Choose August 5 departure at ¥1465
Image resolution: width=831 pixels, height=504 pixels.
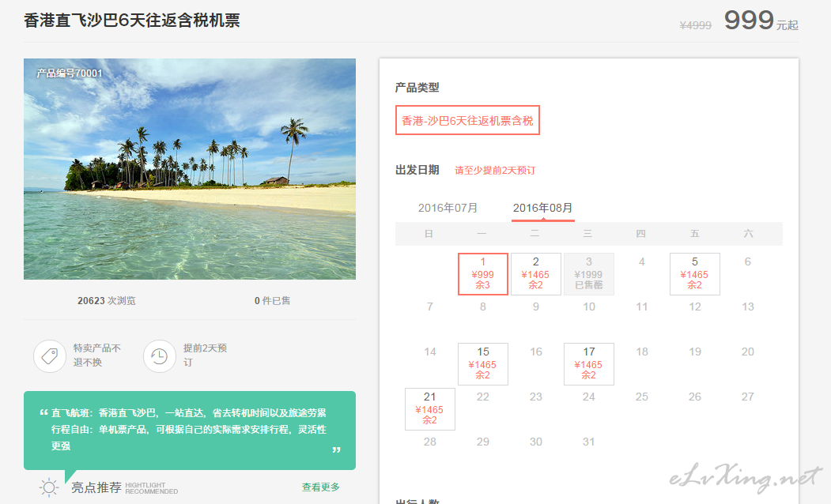695,273
